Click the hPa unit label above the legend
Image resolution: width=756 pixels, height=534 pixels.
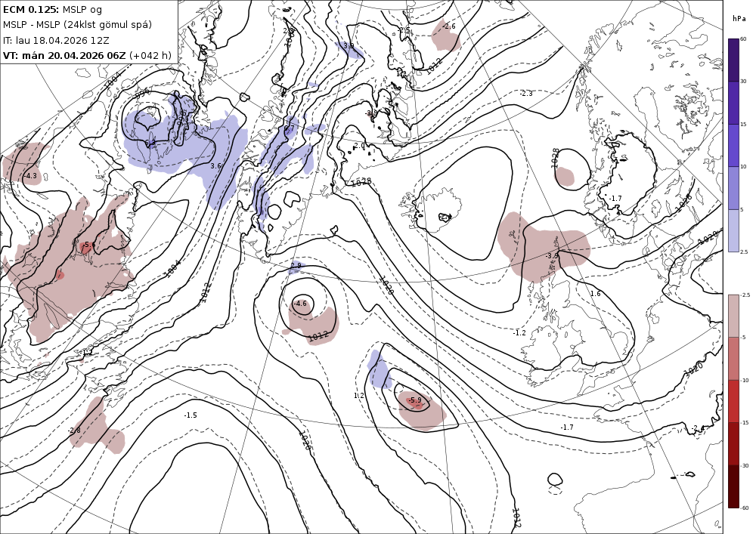[x=739, y=19]
